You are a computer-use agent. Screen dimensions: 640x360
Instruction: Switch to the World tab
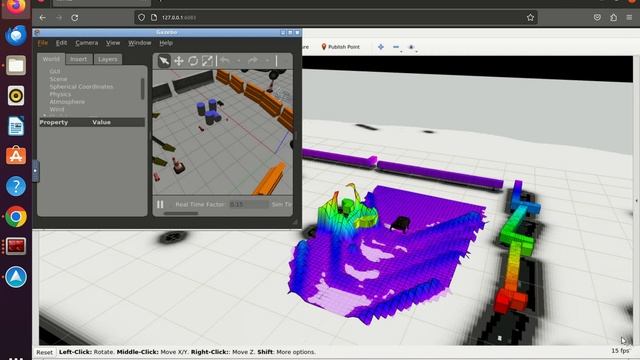click(51, 59)
